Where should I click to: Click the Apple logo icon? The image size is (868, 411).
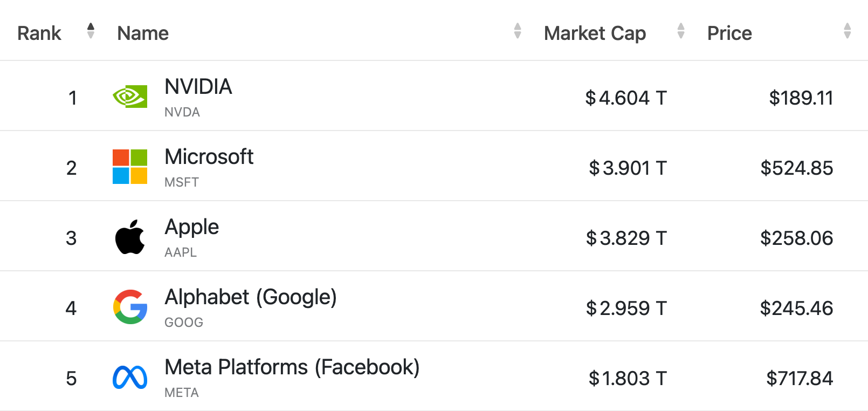pos(130,235)
